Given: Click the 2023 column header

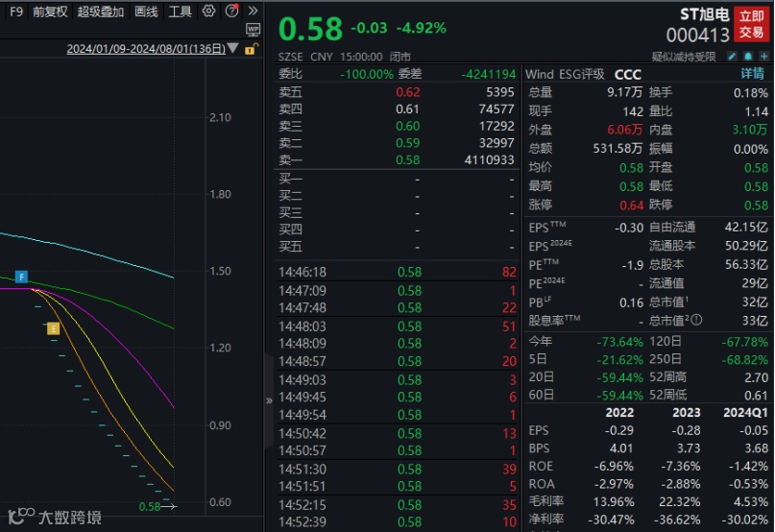Looking at the screenshot, I should pyautogui.click(x=687, y=412).
